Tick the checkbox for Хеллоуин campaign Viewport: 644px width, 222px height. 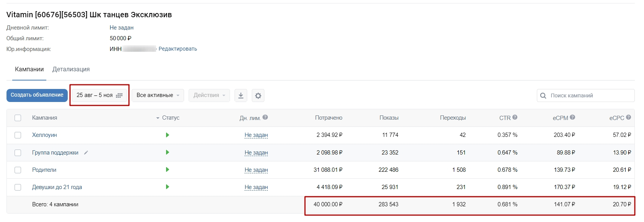[18, 135]
